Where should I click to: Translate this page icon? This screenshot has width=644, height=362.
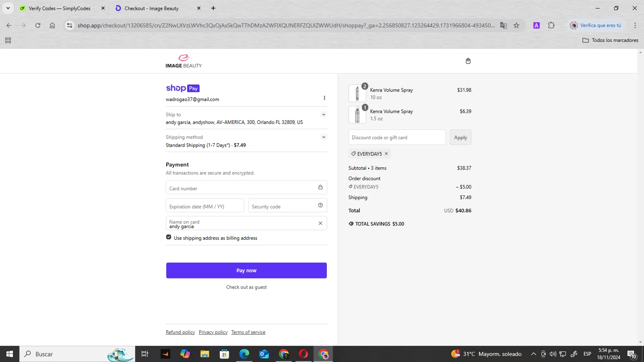coord(504,25)
